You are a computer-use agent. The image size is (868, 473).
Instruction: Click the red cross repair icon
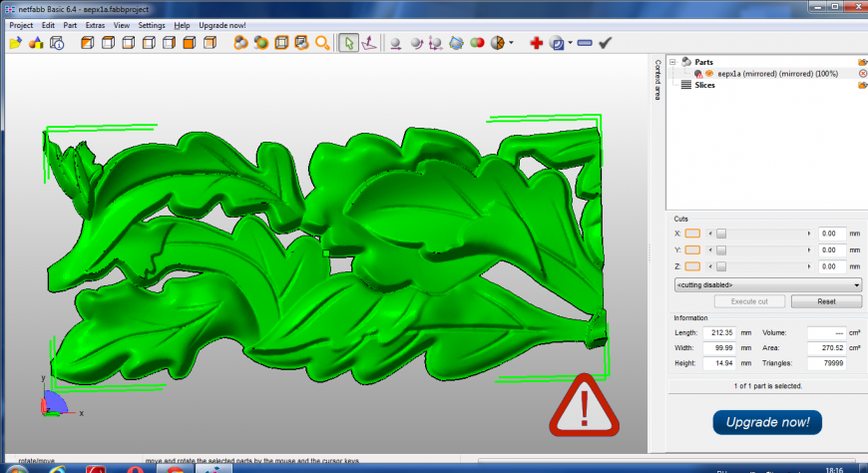click(536, 43)
